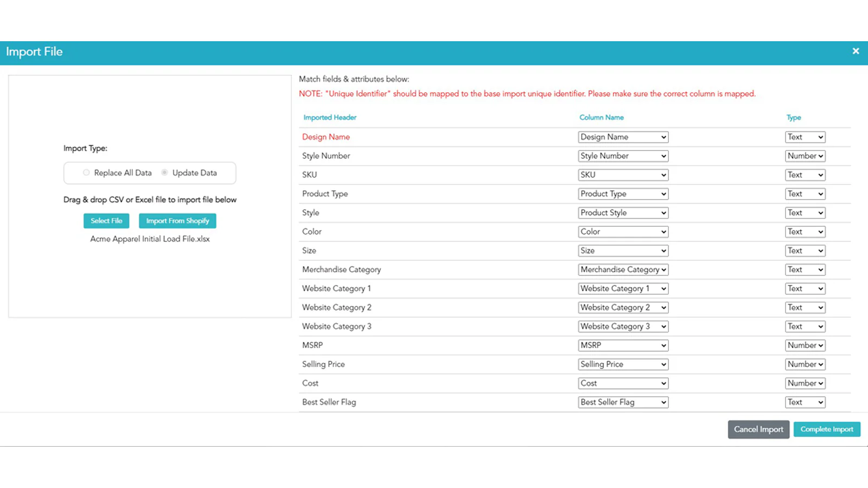Click the Cancel Import button
The height and width of the screenshot is (488, 868).
pyautogui.click(x=758, y=429)
